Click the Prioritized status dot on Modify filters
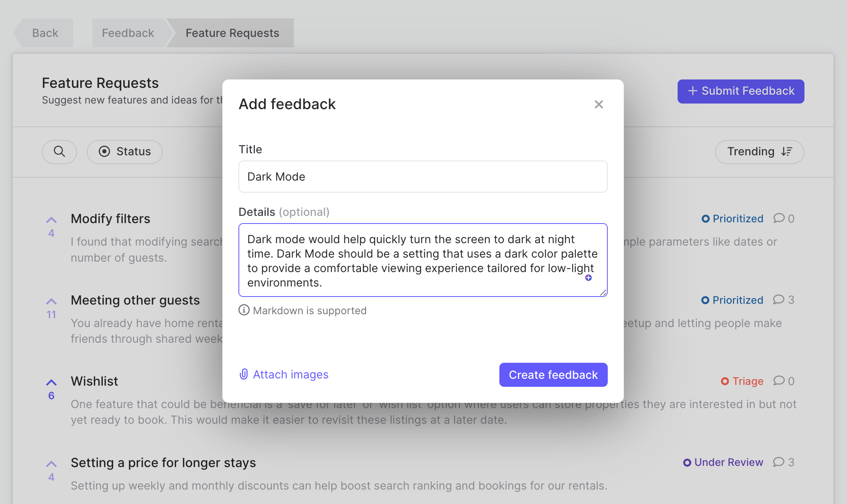 point(705,219)
